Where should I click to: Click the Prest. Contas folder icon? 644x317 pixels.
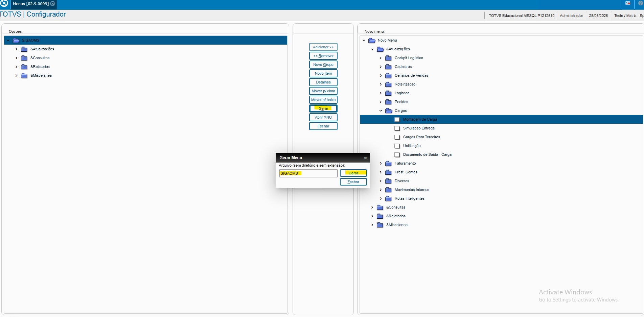tap(389, 172)
